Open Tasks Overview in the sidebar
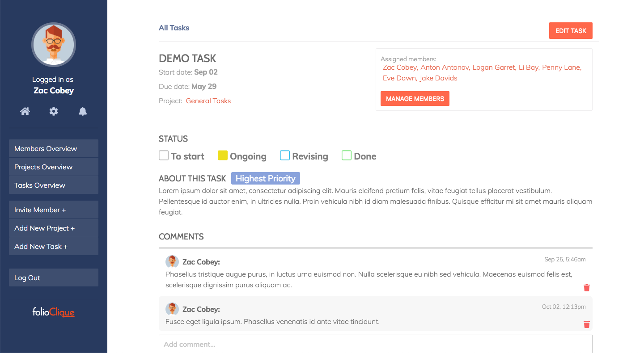Image resolution: width=644 pixels, height=353 pixels. pyautogui.click(x=54, y=185)
